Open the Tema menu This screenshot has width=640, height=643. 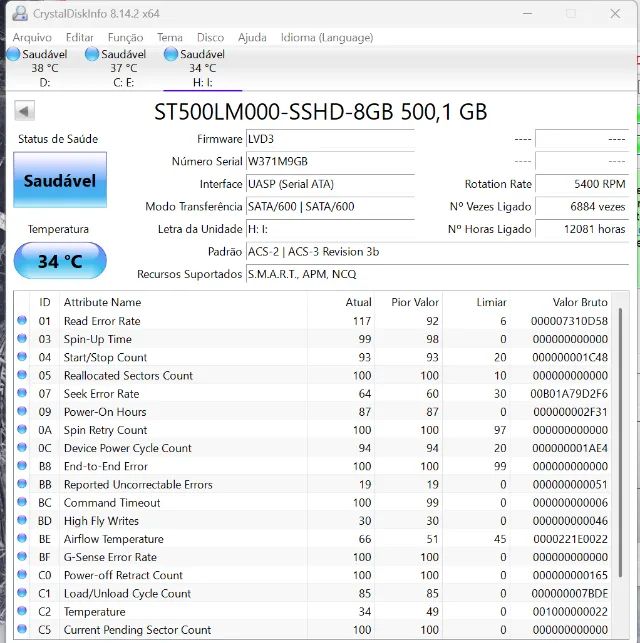[x=170, y=38]
